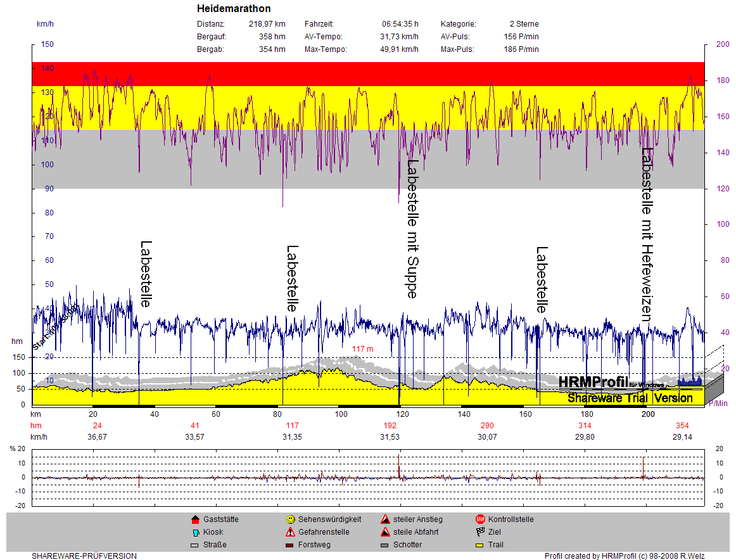Select the Schotter gray swatch
Image resolution: width=736 pixels, height=560 pixels.
[384, 545]
